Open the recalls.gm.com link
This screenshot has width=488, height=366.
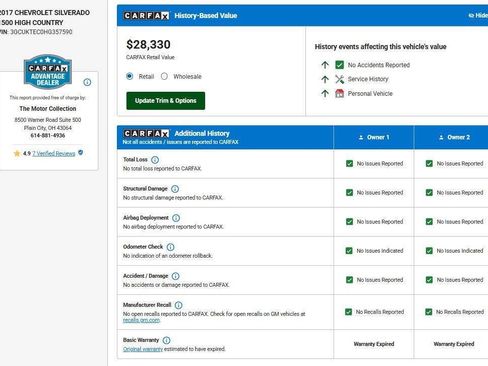[x=141, y=320]
